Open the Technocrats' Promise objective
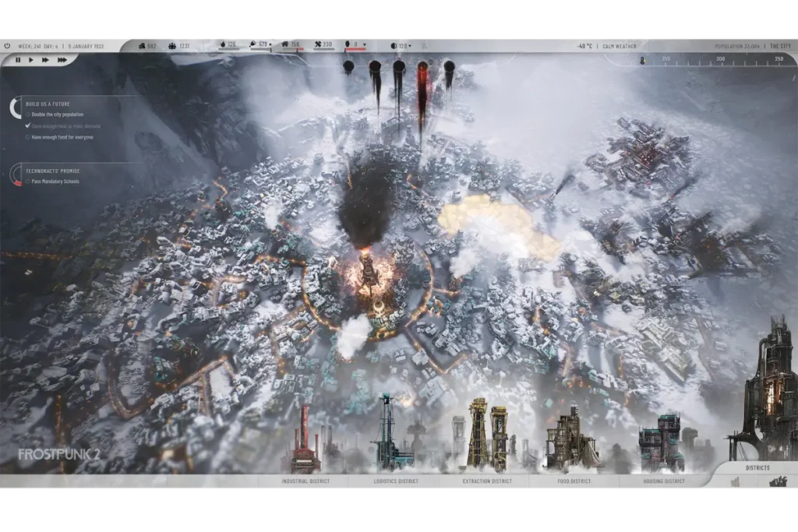Viewport: 798px width, 532px height. 53,171
